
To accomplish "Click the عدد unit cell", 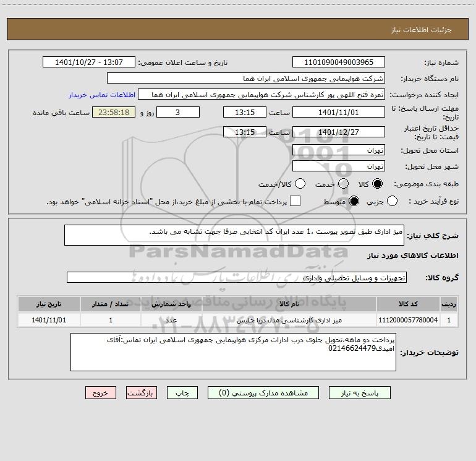I will [x=171, y=320].
